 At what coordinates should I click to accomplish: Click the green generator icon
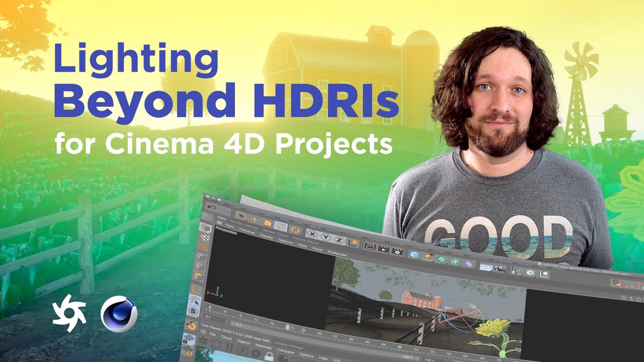(x=442, y=259)
